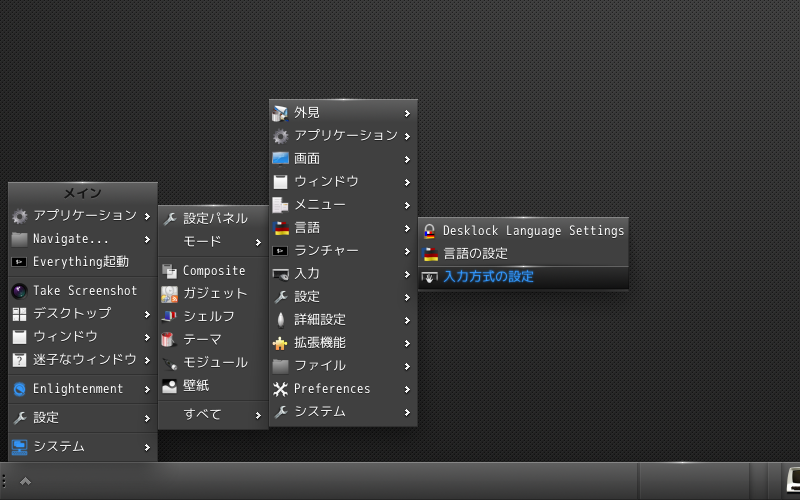
Task: Click gear icon beside アプリケーション in settings category menu
Action: coord(280,136)
